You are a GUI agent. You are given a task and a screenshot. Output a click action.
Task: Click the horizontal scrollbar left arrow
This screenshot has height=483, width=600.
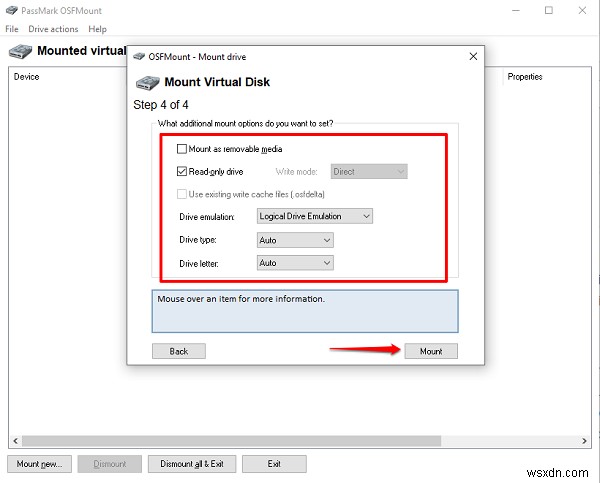tap(15, 441)
